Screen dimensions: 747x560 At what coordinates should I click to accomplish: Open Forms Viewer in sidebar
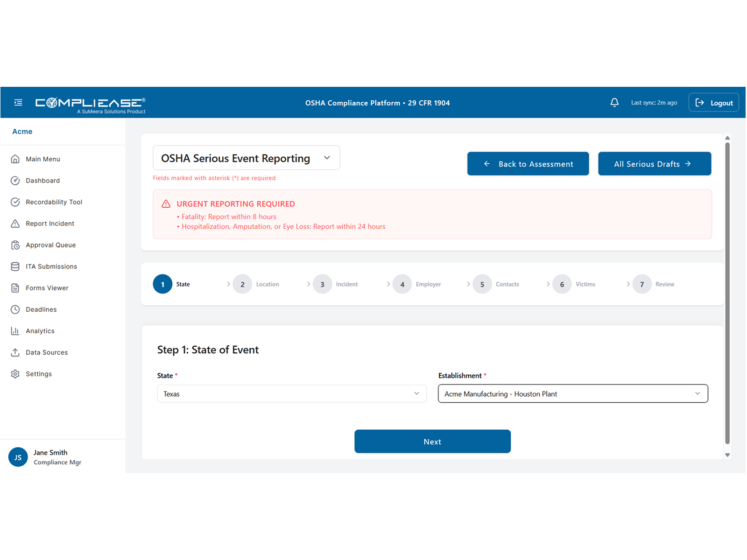coord(47,288)
